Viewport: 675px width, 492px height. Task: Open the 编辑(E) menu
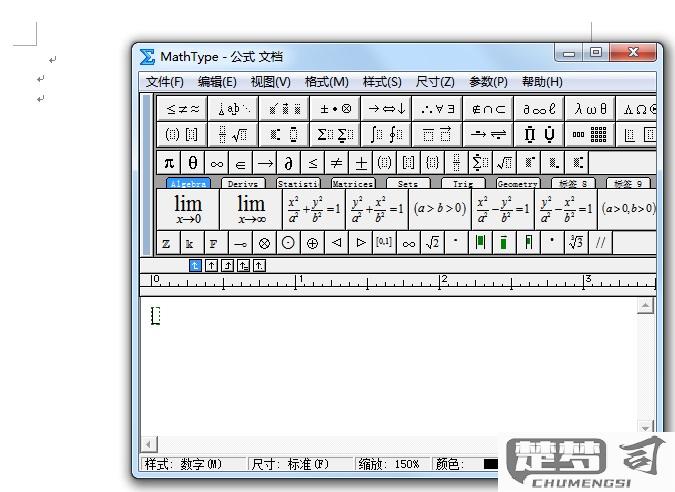(217, 82)
